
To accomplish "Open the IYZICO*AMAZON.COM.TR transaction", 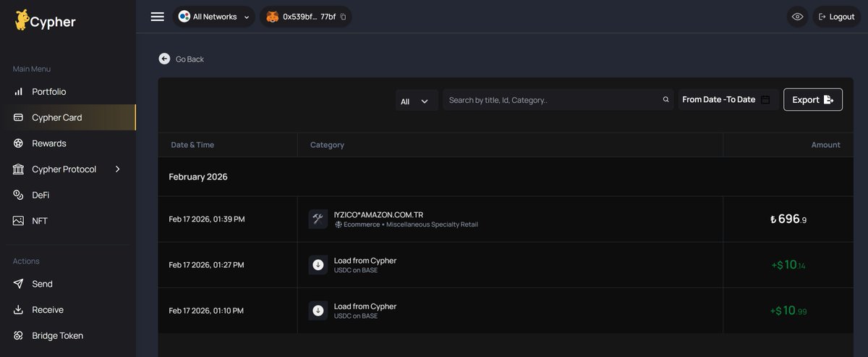I will tap(506, 219).
